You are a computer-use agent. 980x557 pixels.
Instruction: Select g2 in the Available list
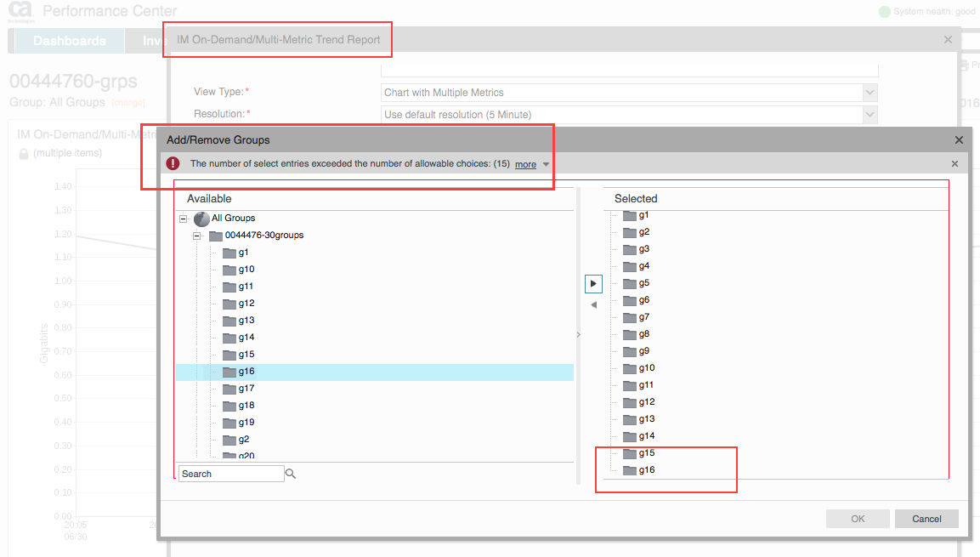tap(244, 440)
